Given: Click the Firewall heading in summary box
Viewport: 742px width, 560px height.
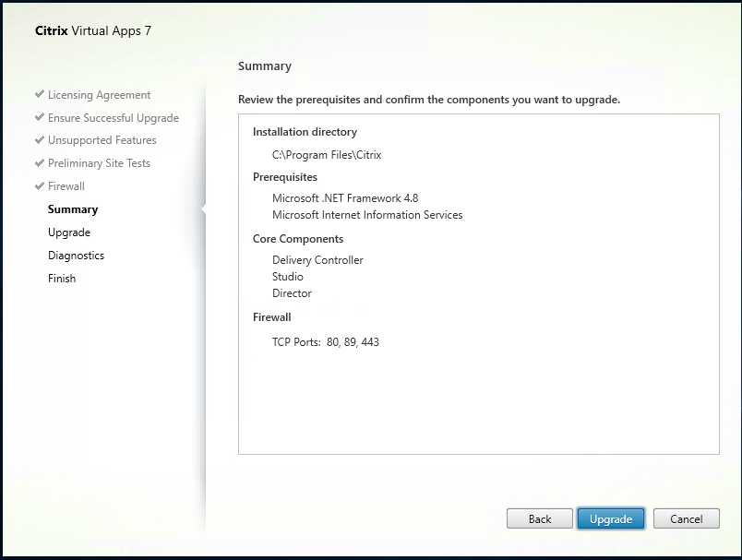Looking at the screenshot, I should (x=272, y=317).
